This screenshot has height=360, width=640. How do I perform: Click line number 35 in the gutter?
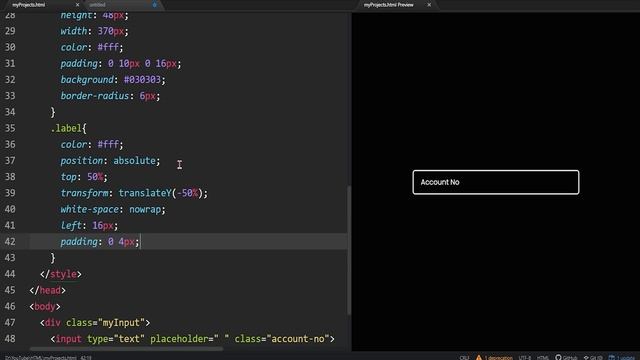10,128
